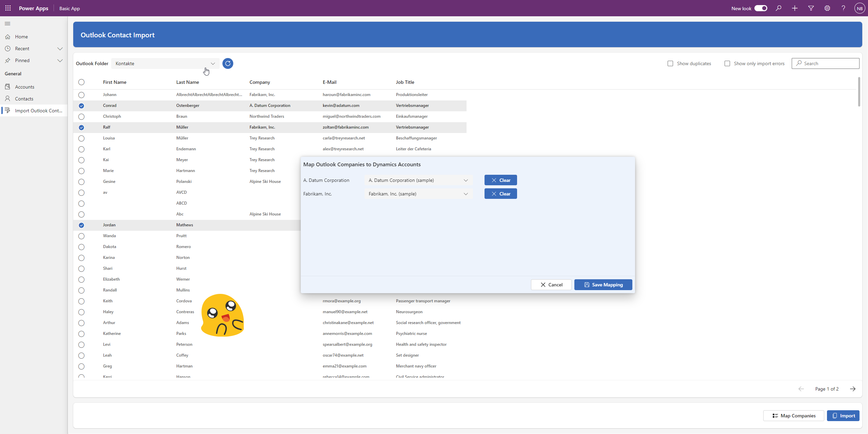Viewport: 868px width, 434px height.
Task: Open the app launcher waffle icon
Action: click(8, 8)
